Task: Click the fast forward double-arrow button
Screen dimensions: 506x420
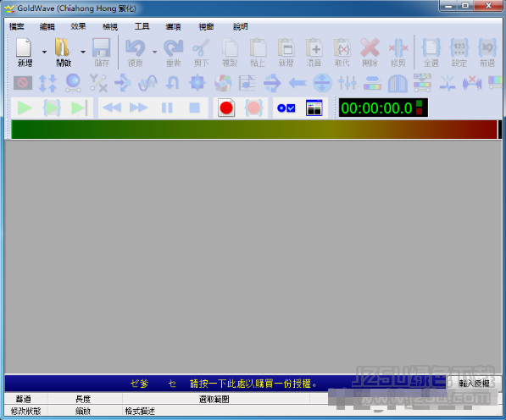Action: click(x=139, y=108)
